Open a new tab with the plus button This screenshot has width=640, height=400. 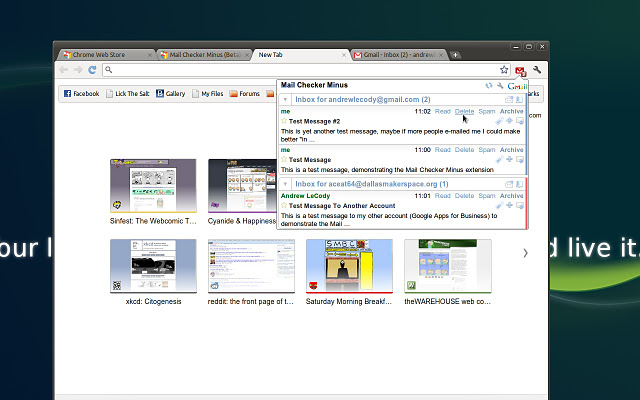click(x=455, y=55)
